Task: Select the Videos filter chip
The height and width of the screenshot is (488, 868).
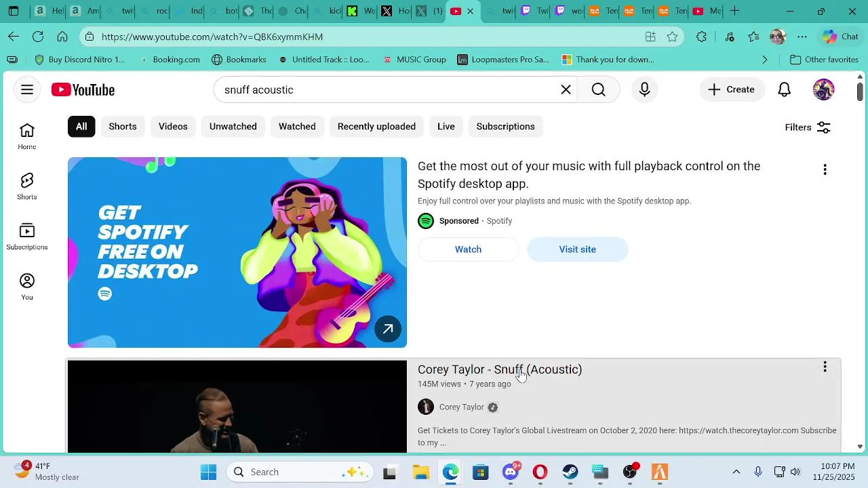Action: pyautogui.click(x=173, y=127)
